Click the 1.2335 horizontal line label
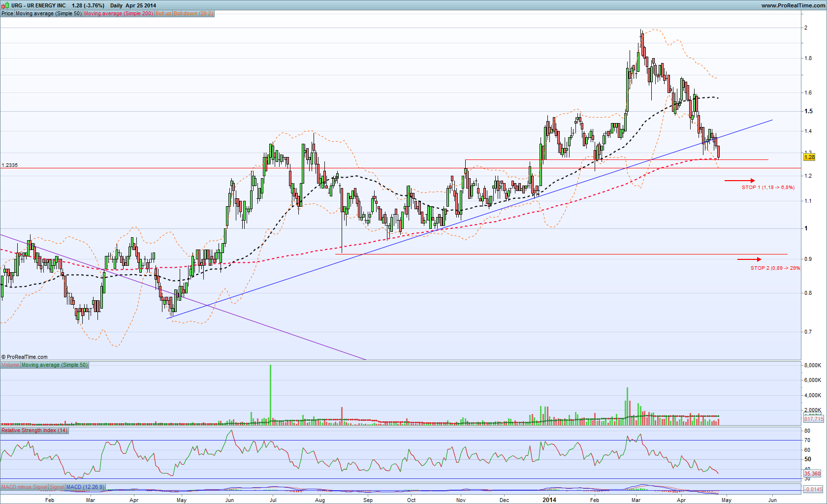 [x=10, y=165]
